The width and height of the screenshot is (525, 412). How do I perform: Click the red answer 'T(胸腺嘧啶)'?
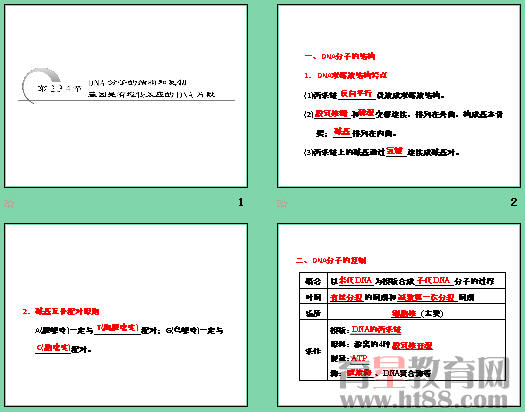117,328
